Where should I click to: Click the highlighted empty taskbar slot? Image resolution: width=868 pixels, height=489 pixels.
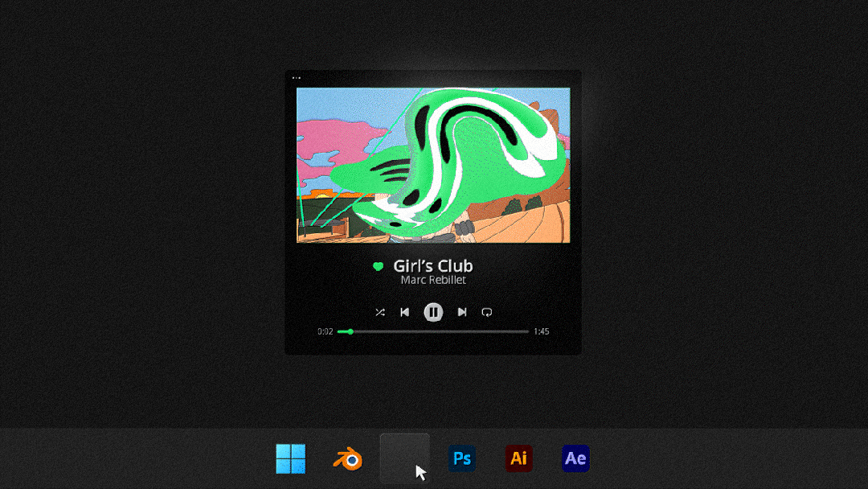click(404, 458)
